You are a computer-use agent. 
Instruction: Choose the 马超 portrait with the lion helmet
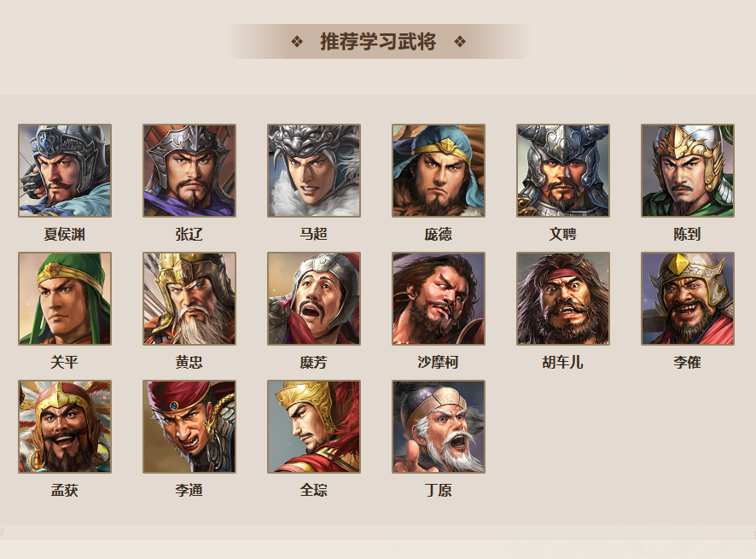tap(314, 170)
